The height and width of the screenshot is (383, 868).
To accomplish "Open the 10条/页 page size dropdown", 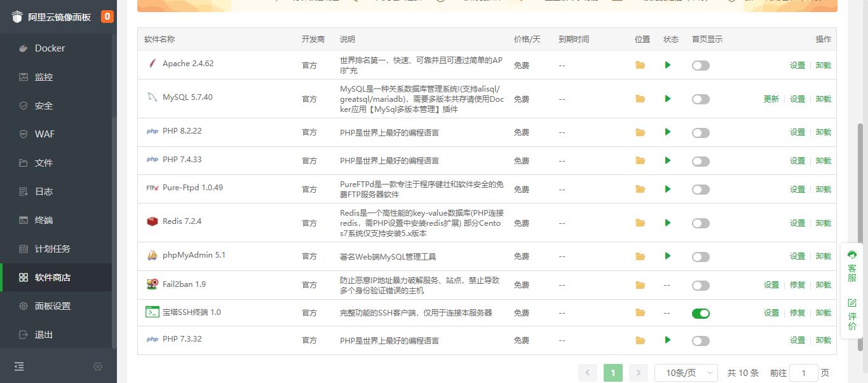I will click(x=686, y=373).
